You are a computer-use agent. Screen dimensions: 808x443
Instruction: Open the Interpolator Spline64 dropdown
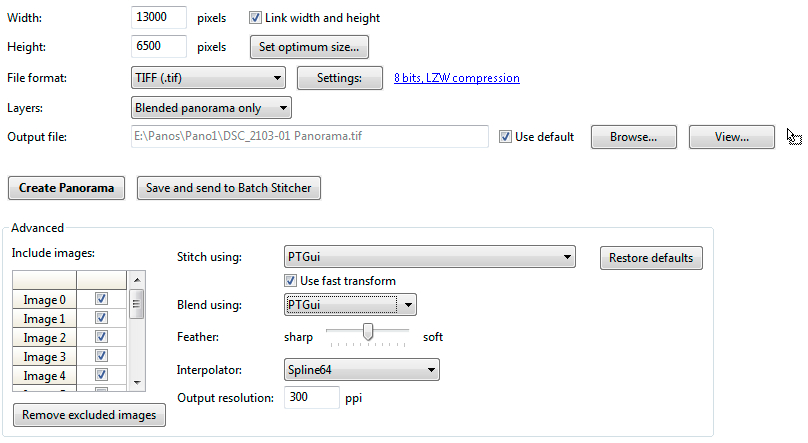tap(362, 369)
